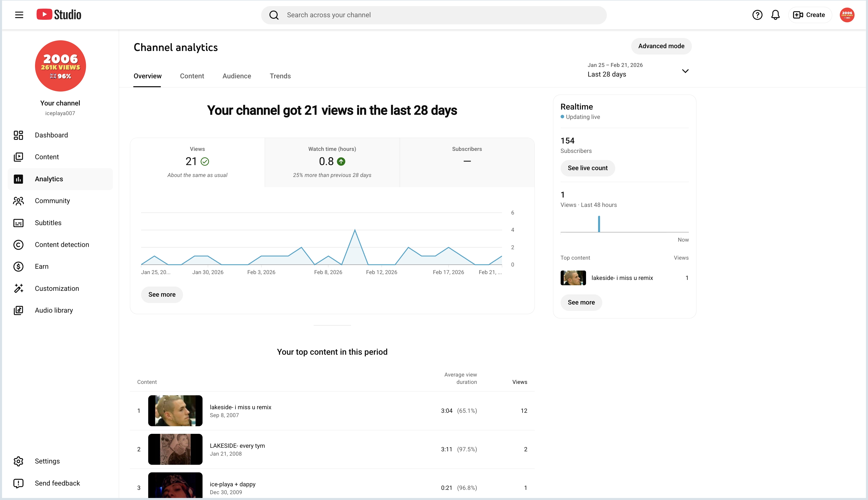Click the search magnifier icon

274,15
